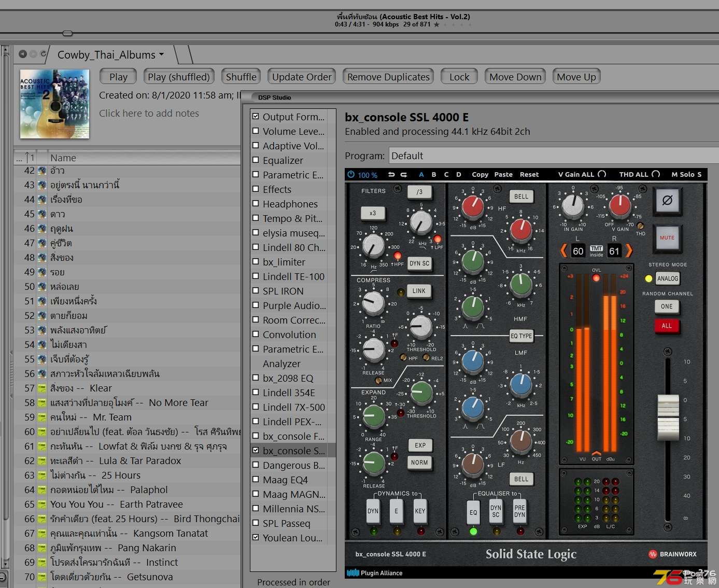Viewport: 719px width, 588px height.
Task: Click the HF gain red knob
Action: coord(473,206)
